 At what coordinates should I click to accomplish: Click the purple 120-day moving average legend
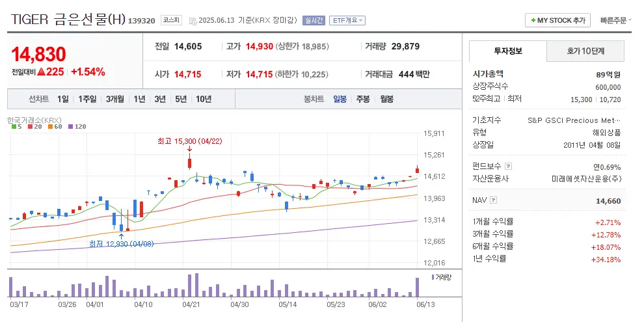77,126
